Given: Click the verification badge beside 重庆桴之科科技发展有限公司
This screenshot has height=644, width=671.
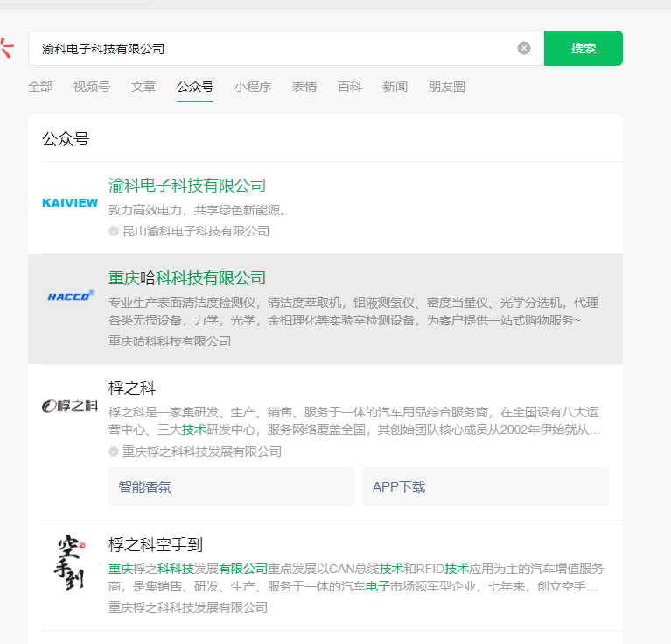Looking at the screenshot, I should click(114, 451).
